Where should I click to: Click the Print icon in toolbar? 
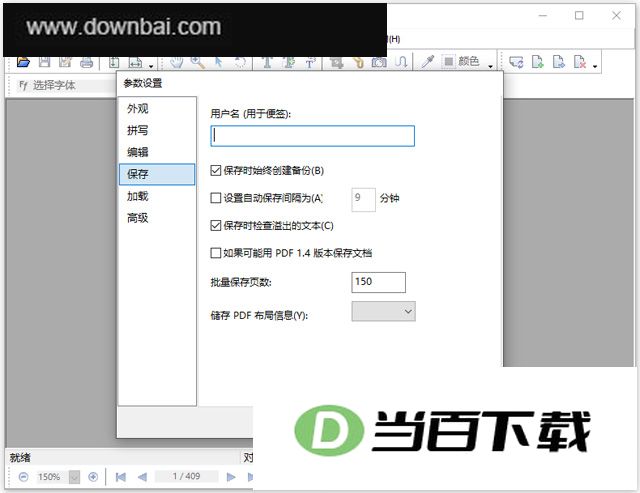(x=87, y=62)
